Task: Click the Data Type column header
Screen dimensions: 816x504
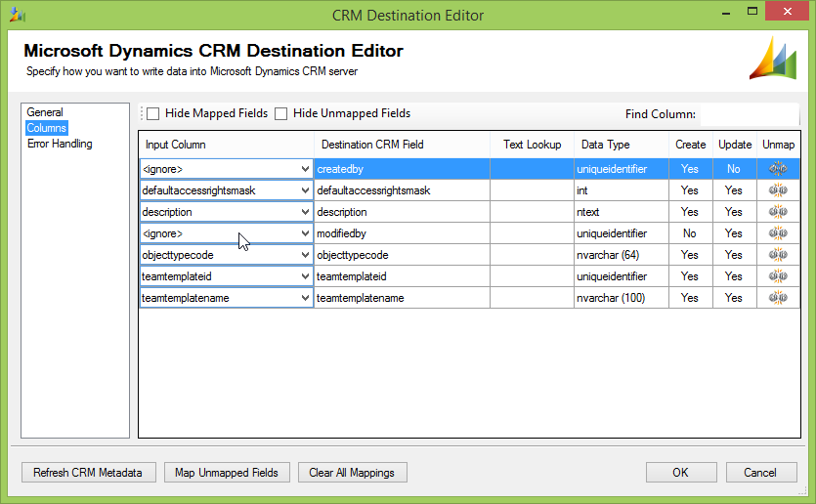Action: pos(622,145)
